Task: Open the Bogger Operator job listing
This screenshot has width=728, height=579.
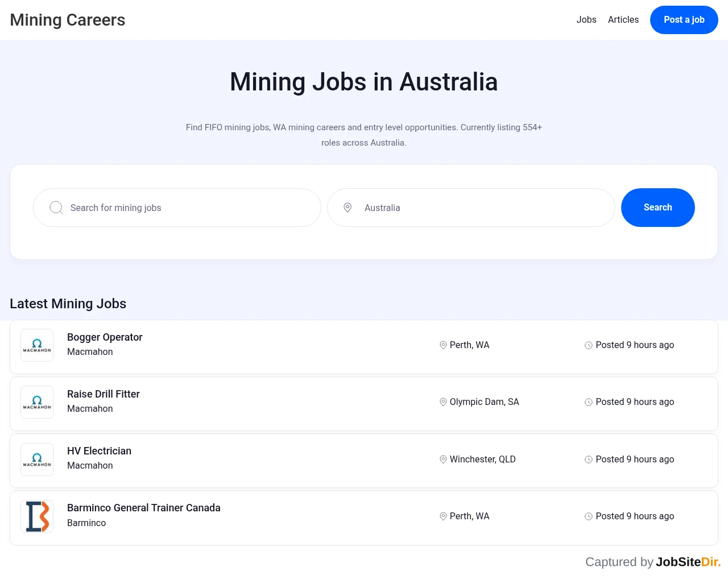Action: click(105, 337)
